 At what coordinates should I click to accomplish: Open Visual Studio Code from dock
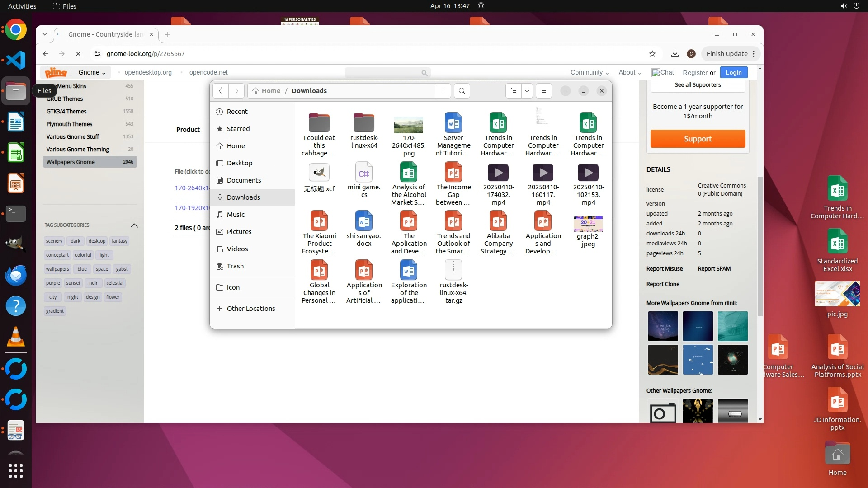point(16,60)
